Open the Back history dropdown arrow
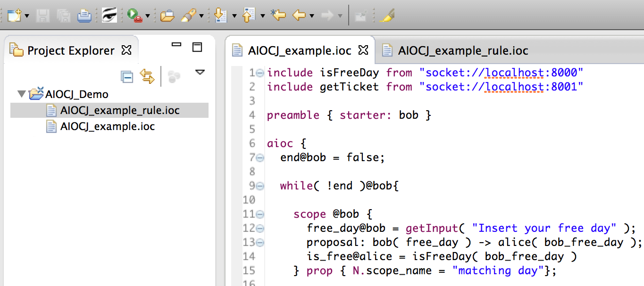Screen dimensions: 644x286 pyautogui.click(x=312, y=16)
